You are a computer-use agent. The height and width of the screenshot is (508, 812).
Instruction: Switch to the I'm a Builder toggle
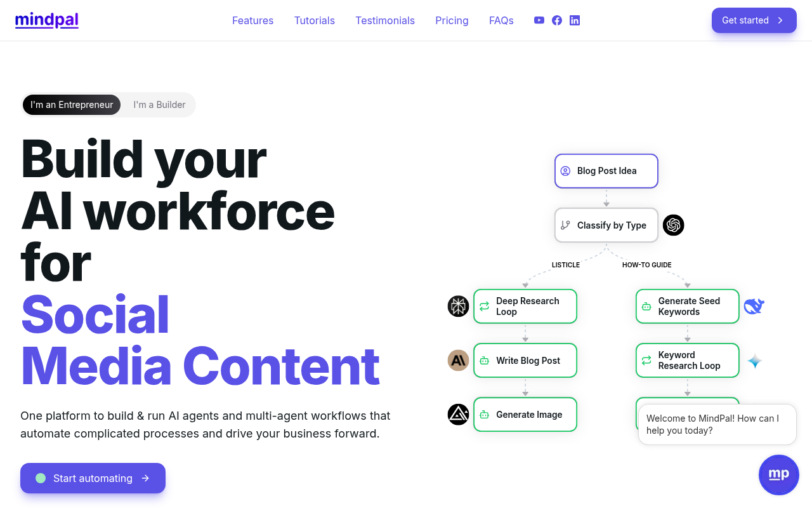tap(159, 104)
